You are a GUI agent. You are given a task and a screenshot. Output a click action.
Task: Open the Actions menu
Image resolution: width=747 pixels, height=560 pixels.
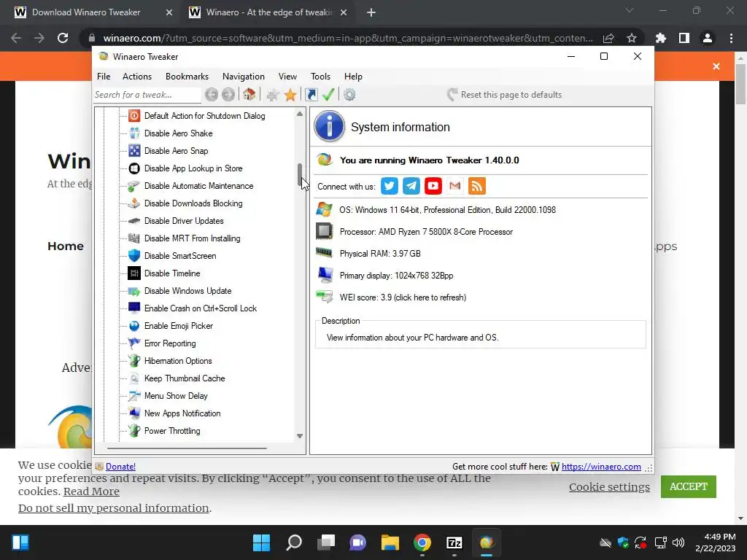point(137,76)
